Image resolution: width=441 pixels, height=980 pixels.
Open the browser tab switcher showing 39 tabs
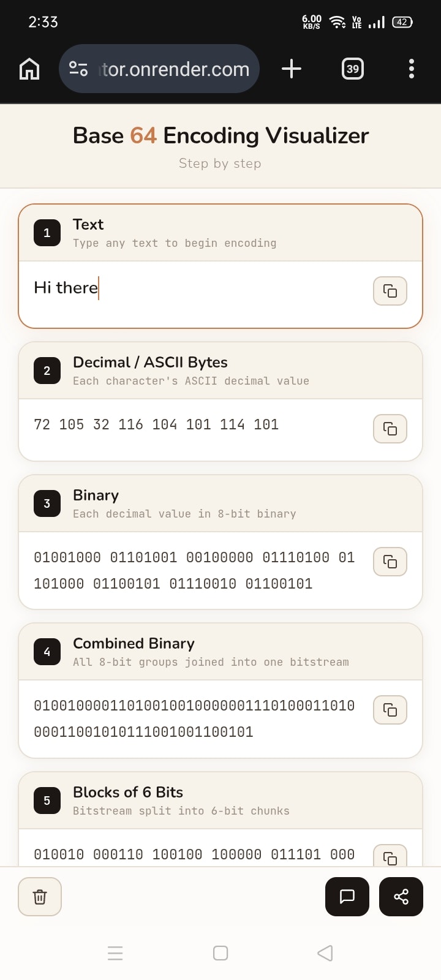352,69
